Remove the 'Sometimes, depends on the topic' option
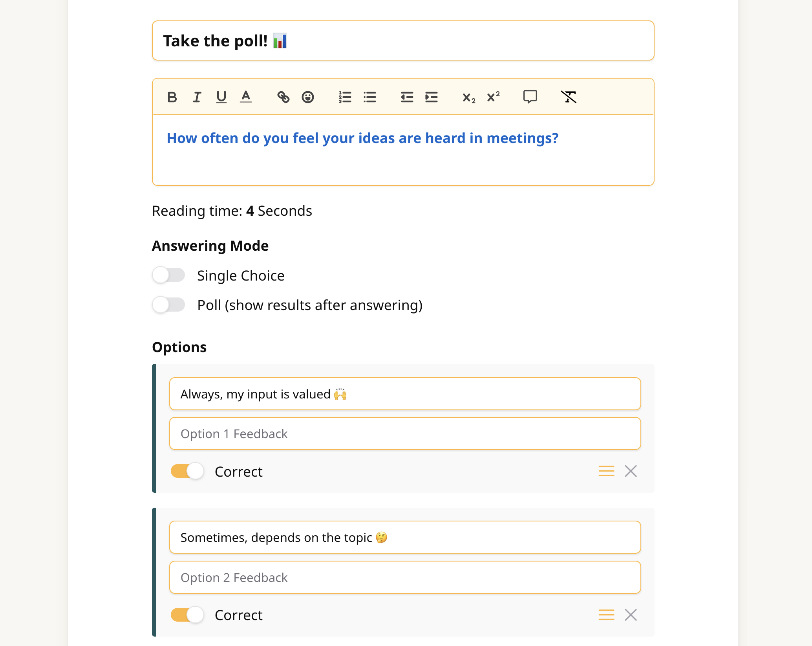Screen dimensions: 812x646 [x=631, y=615]
